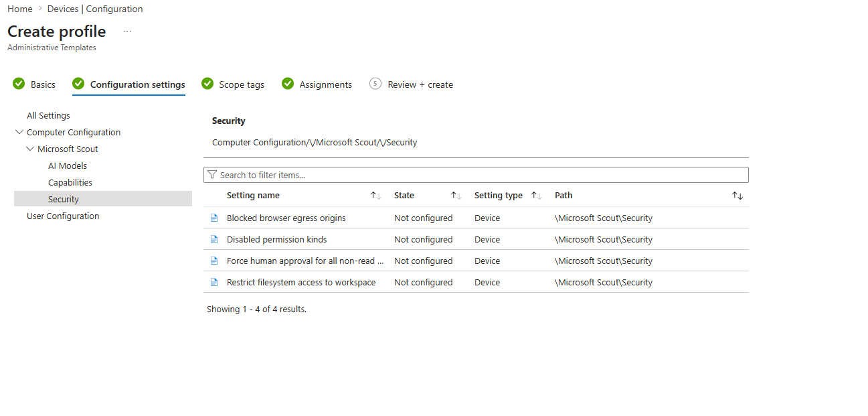
Task: Click Not configured state for Disabled permission kinds
Action: click(x=423, y=240)
